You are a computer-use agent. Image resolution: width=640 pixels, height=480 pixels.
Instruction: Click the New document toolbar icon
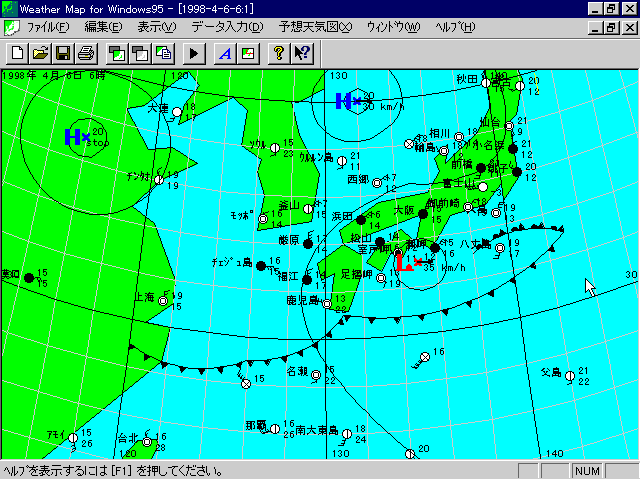pyautogui.click(x=18, y=52)
